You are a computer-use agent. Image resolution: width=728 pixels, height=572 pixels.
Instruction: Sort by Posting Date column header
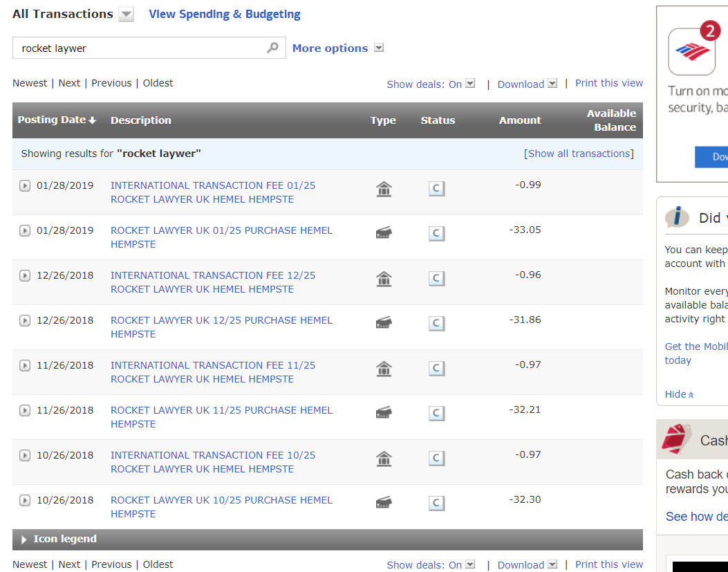(x=57, y=120)
